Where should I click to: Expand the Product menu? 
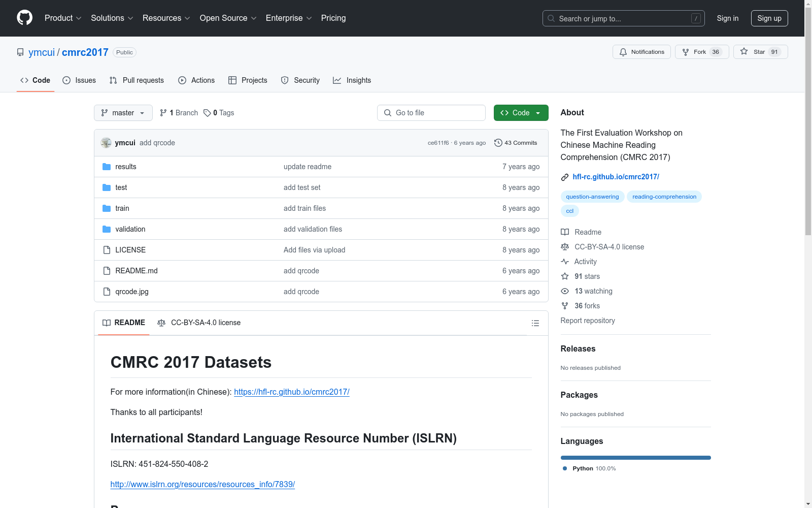click(x=63, y=18)
